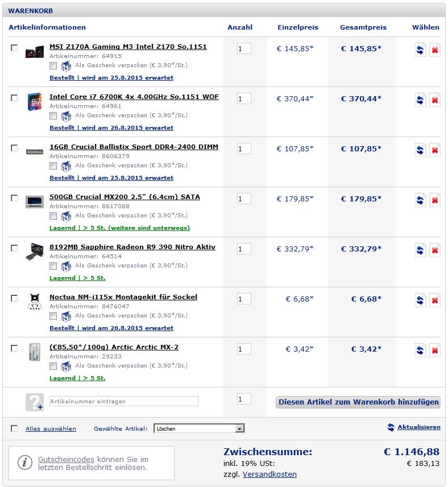Viewport: 448px width, 487px height.
Task: Open the Sapphire Radeon R9 390 product link
Action: pos(132,247)
